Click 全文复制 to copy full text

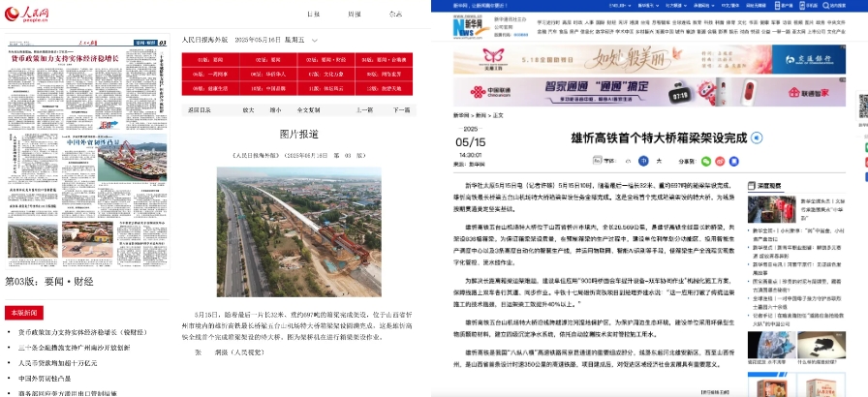click(308, 110)
